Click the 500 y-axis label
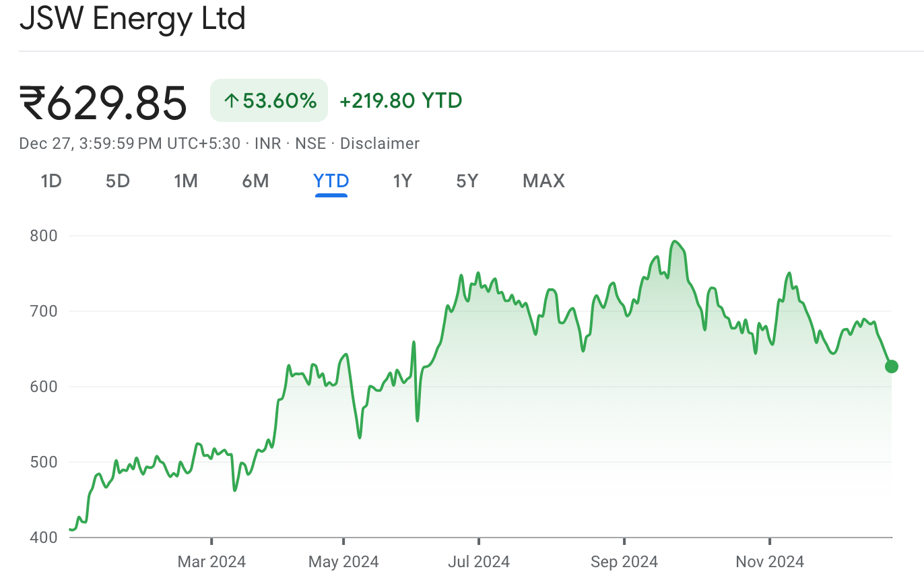The width and height of the screenshot is (924, 582). pos(44,462)
